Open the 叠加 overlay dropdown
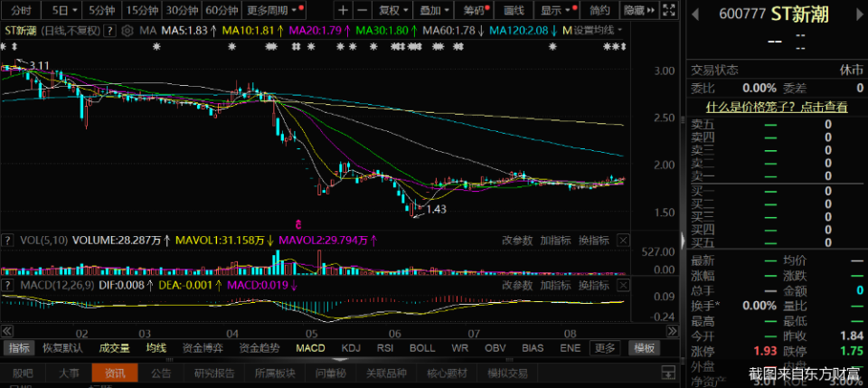This screenshot has height=388, width=868. coord(434,9)
